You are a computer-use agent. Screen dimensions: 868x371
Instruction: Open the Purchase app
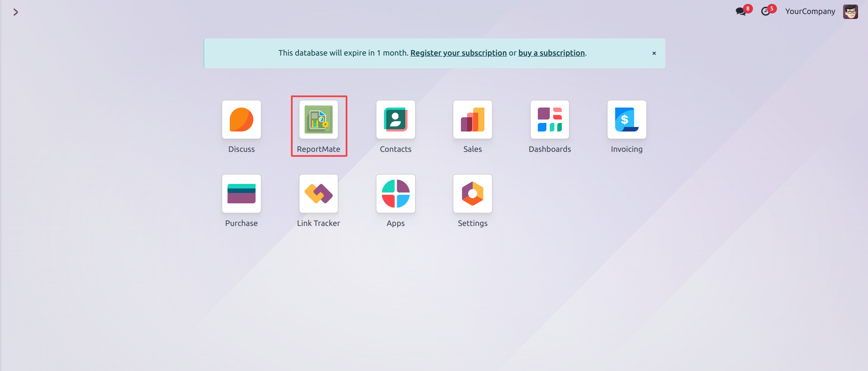(241, 194)
